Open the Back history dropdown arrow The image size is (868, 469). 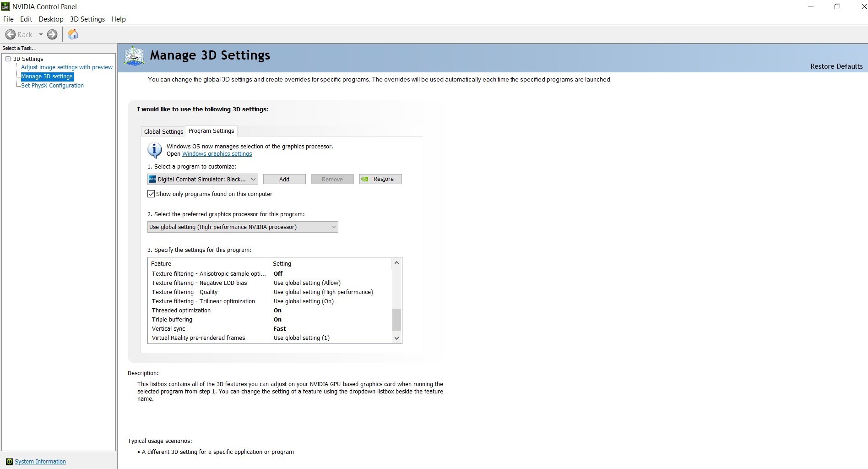coord(41,34)
